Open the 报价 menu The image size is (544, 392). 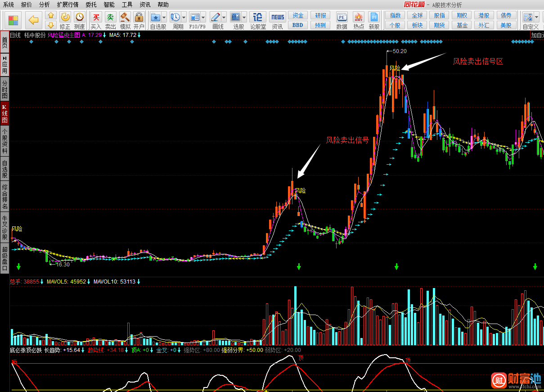(x=27, y=5)
